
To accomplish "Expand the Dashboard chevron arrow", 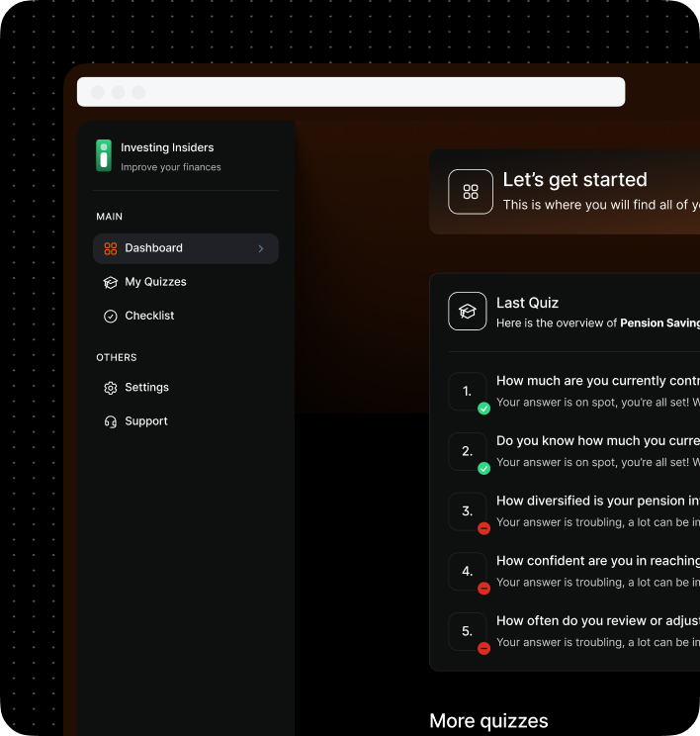I will click(261, 248).
